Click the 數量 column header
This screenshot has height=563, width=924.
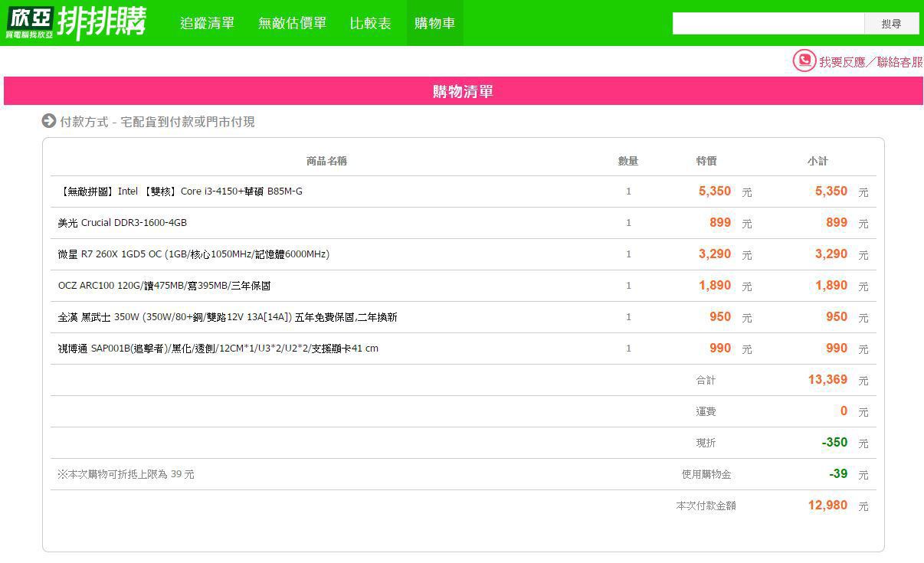[628, 161]
